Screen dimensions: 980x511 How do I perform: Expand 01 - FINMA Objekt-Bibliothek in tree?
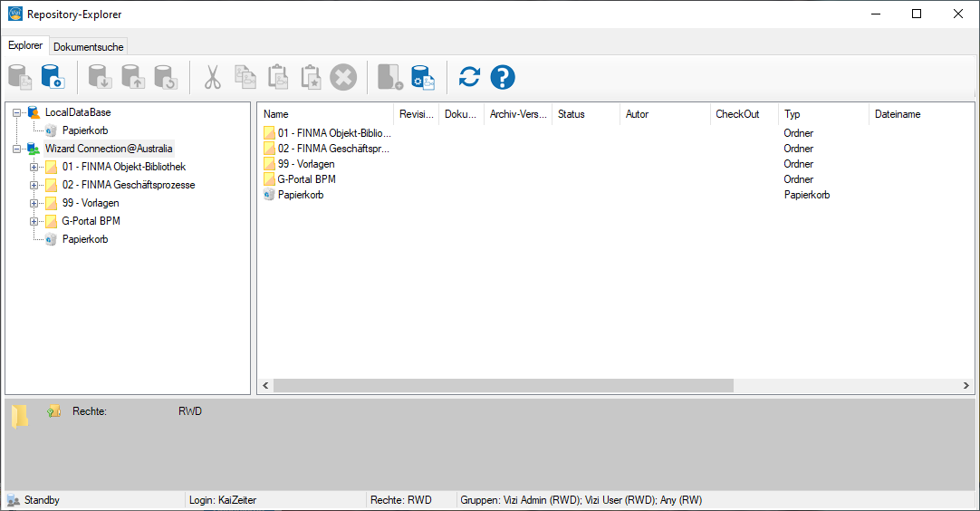(34, 167)
